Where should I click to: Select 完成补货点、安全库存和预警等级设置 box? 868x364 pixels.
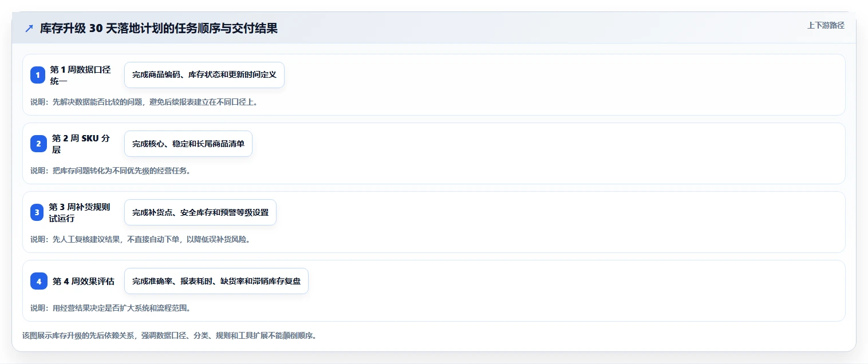(x=200, y=212)
